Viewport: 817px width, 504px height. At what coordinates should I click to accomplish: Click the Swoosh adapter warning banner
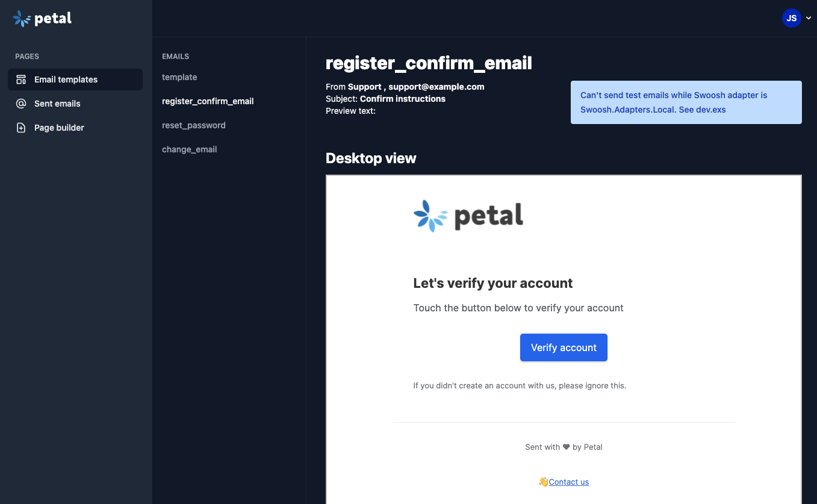[686, 102]
